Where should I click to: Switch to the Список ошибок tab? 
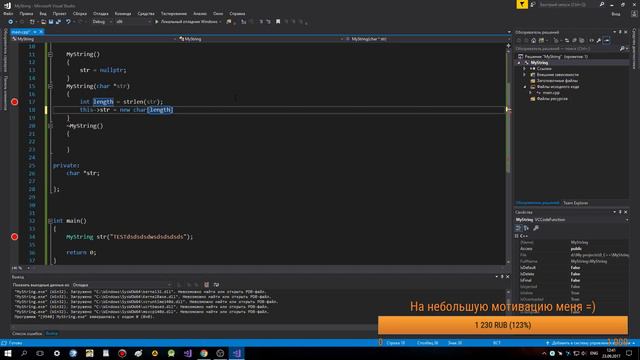click(27, 334)
